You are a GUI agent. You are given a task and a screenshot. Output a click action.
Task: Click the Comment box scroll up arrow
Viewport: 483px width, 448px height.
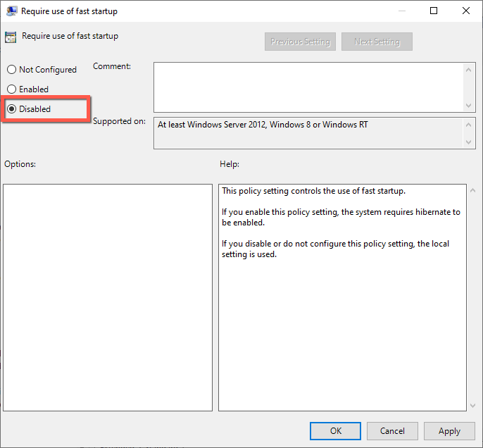pyautogui.click(x=470, y=69)
